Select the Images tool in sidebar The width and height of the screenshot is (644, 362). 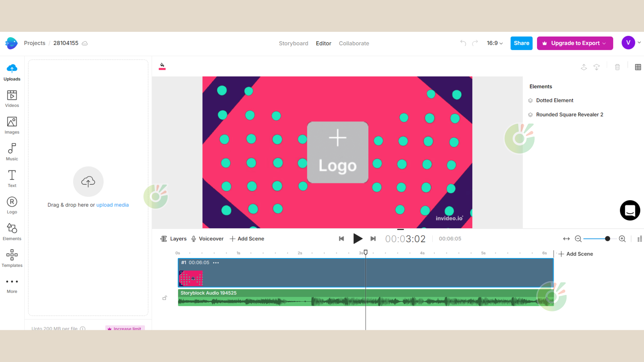tap(12, 126)
